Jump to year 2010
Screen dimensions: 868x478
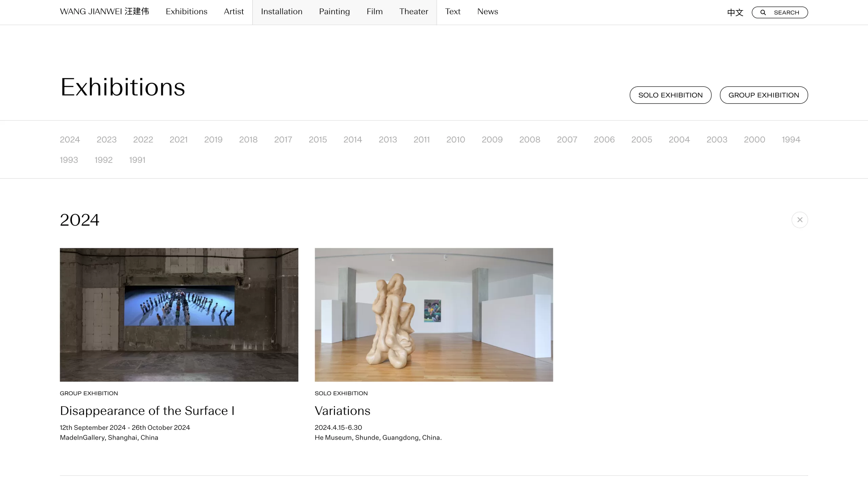click(456, 139)
